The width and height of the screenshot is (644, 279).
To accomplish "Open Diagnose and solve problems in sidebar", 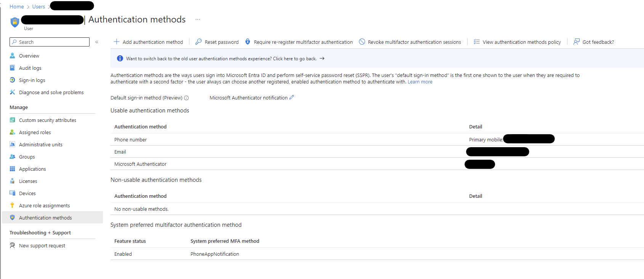I will [x=52, y=92].
